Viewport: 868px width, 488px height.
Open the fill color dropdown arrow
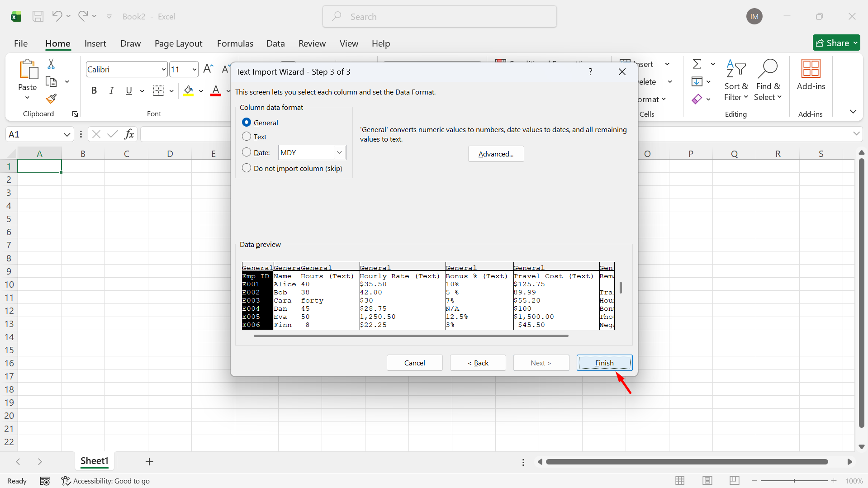pyautogui.click(x=201, y=91)
